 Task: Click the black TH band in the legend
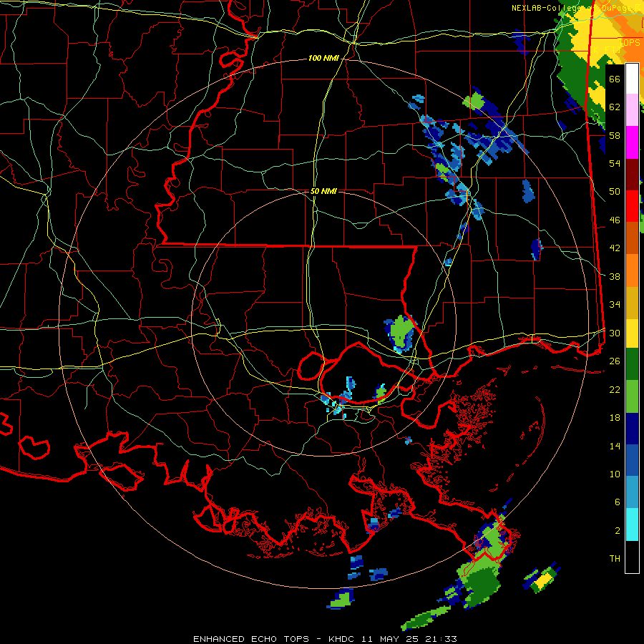(632, 557)
